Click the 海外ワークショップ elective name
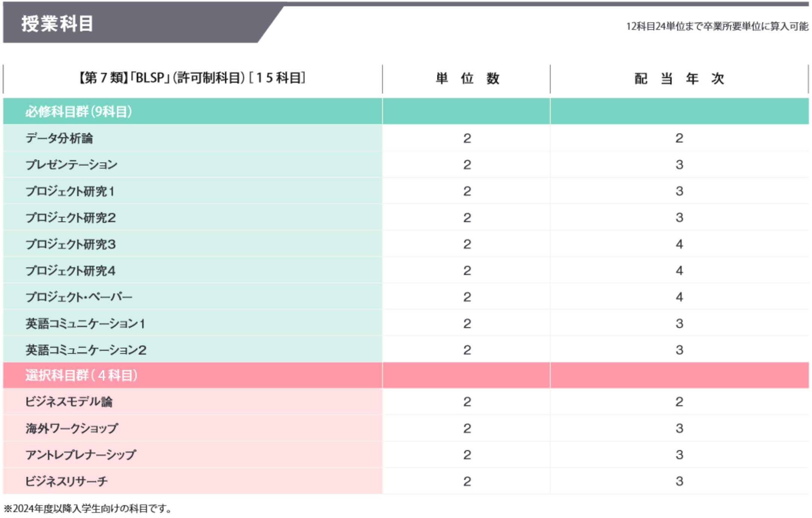812x518 pixels. 72,428
